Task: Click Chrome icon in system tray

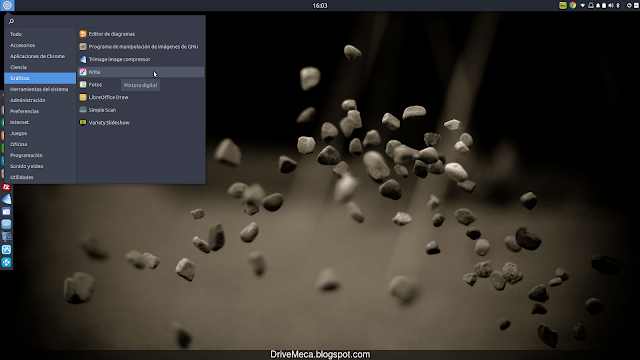Action: (573, 5)
